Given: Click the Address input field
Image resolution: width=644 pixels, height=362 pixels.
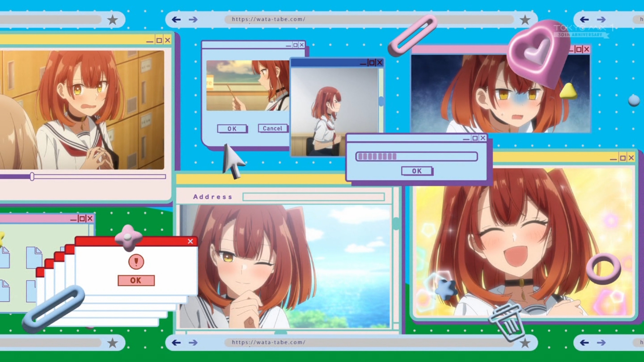Looking at the screenshot, I should tap(314, 197).
